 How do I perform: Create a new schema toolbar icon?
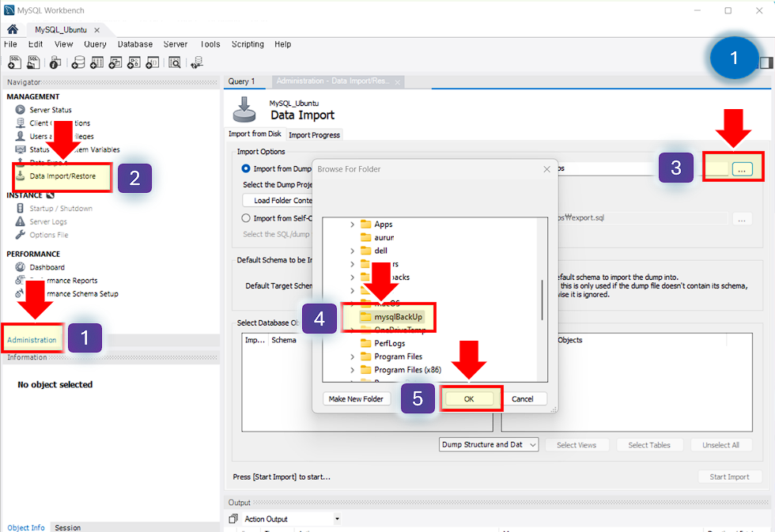point(78,62)
